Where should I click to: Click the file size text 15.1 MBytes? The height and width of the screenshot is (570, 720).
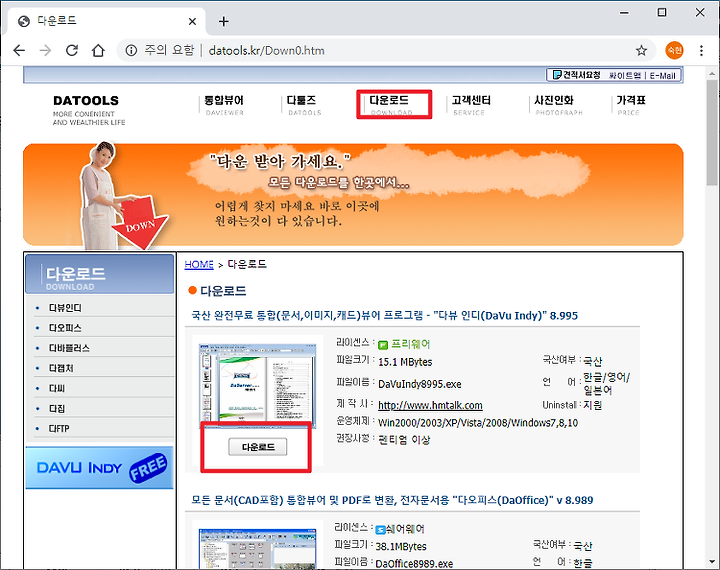pos(405,362)
